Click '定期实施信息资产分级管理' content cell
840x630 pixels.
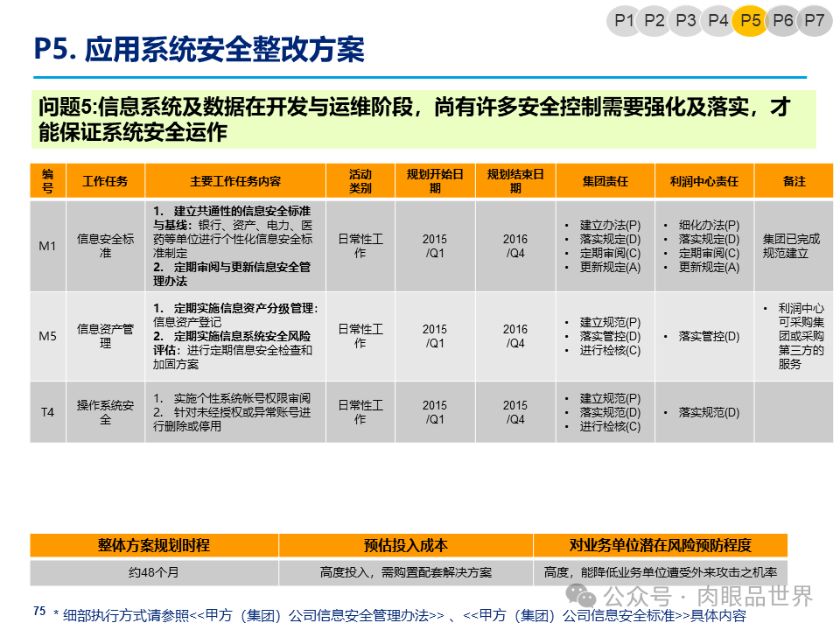point(235,336)
